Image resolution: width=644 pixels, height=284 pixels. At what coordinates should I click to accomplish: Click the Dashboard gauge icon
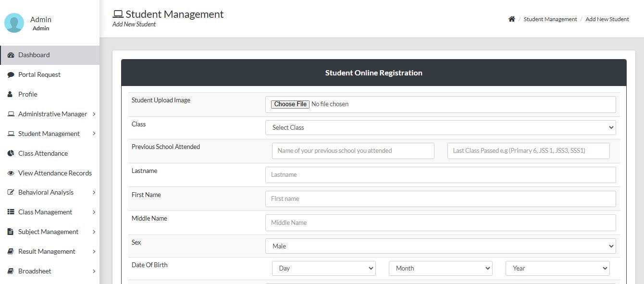click(x=11, y=55)
